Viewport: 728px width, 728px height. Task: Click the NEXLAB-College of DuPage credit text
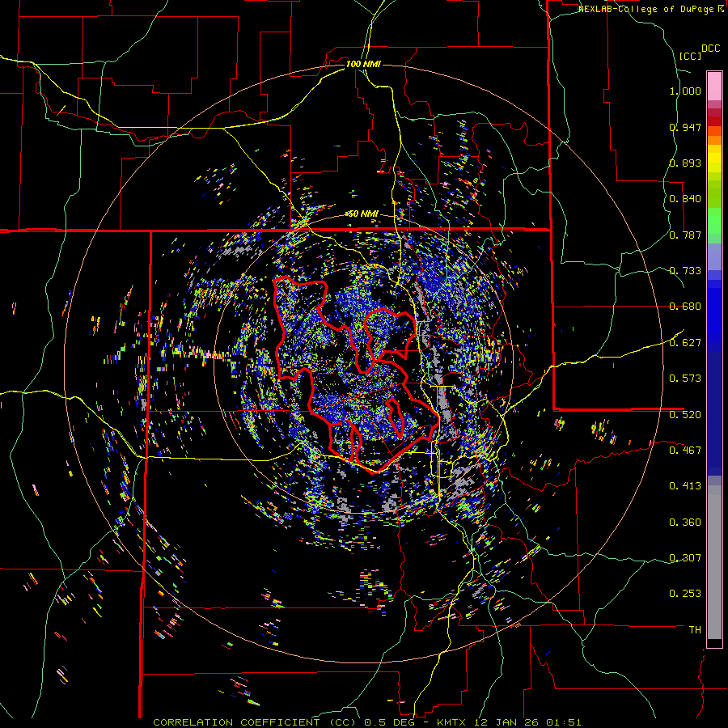click(x=645, y=9)
